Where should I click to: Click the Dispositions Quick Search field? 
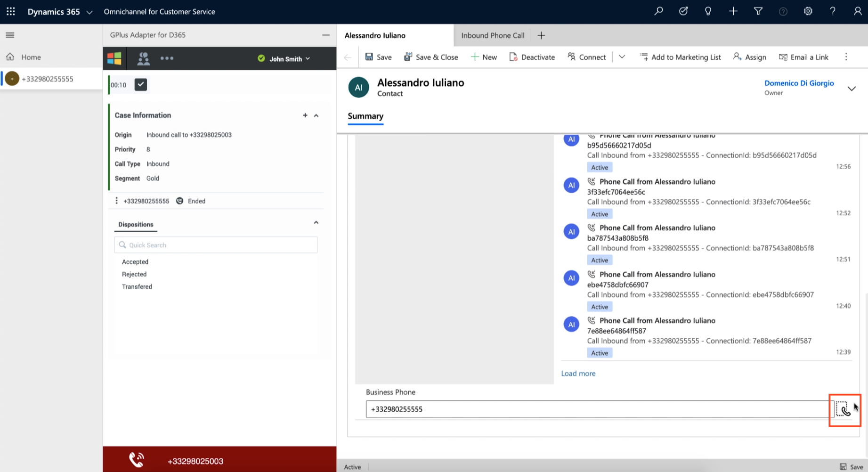point(216,245)
